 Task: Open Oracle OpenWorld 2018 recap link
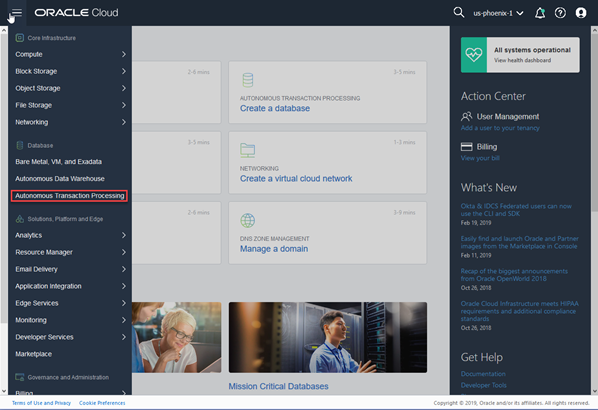point(514,275)
